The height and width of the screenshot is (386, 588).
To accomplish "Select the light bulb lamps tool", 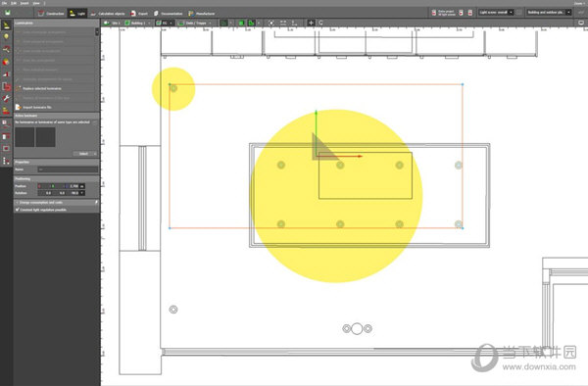I will click(x=6, y=36).
